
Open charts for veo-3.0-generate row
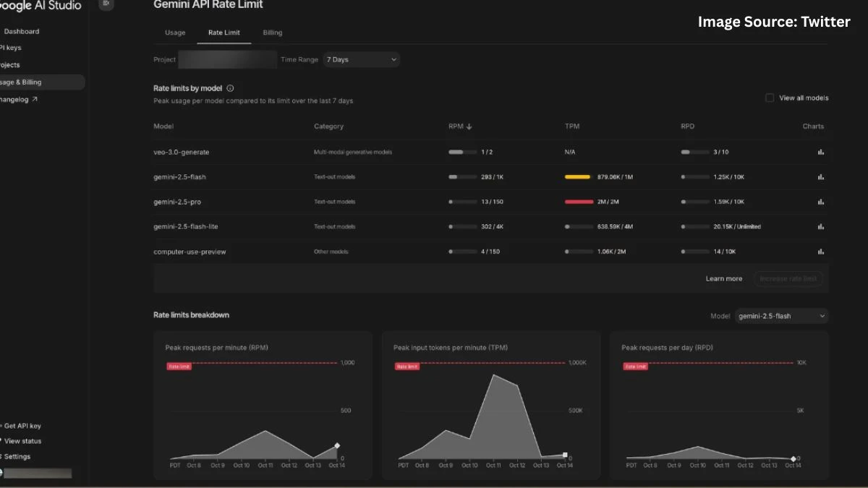coord(820,152)
